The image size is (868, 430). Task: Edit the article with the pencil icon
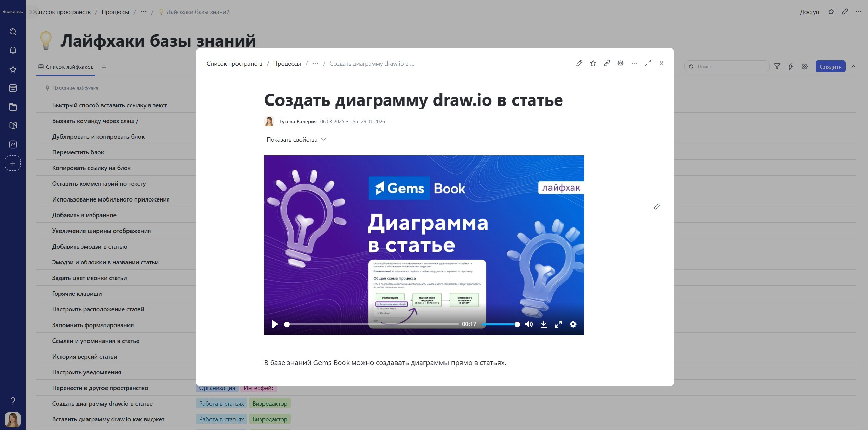[579, 63]
